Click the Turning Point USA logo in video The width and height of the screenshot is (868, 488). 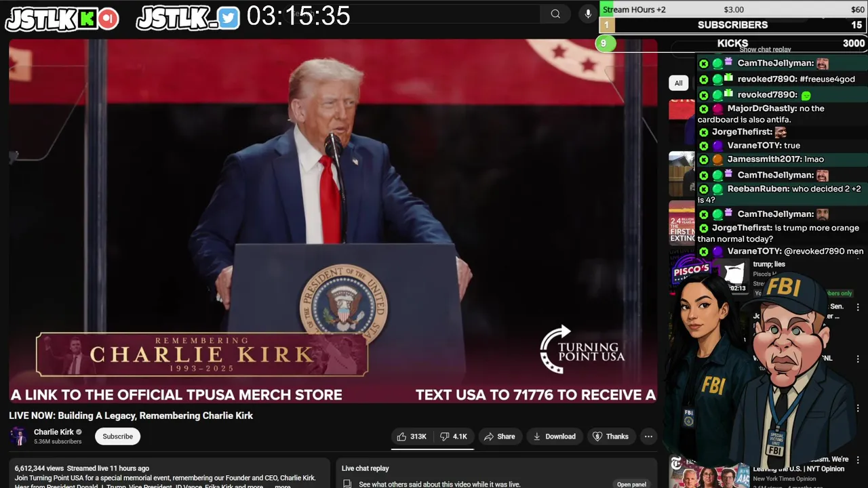[582, 350]
